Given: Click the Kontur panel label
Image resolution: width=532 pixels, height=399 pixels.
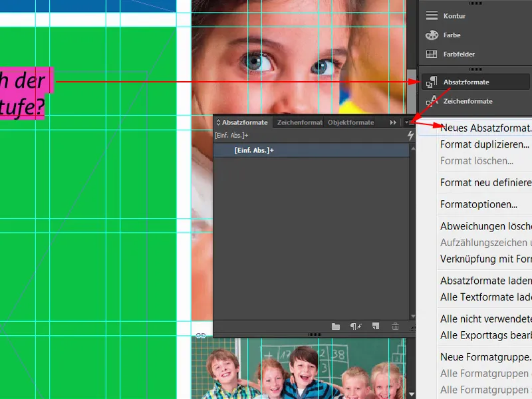Looking at the screenshot, I should pyautogui.click(x=454, y=16).
